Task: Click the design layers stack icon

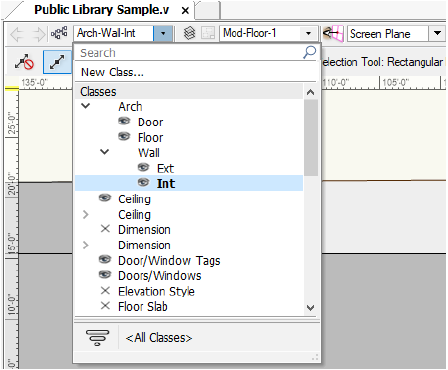Action: point(190,33)
